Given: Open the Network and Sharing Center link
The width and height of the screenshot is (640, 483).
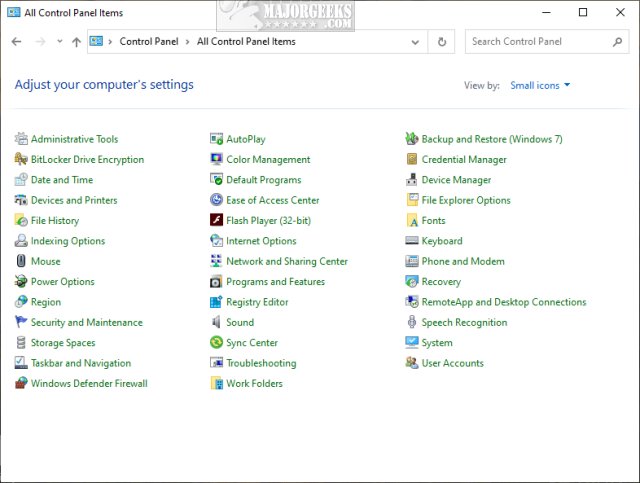Looking at the screenshot, I should [x=287, y=262].
